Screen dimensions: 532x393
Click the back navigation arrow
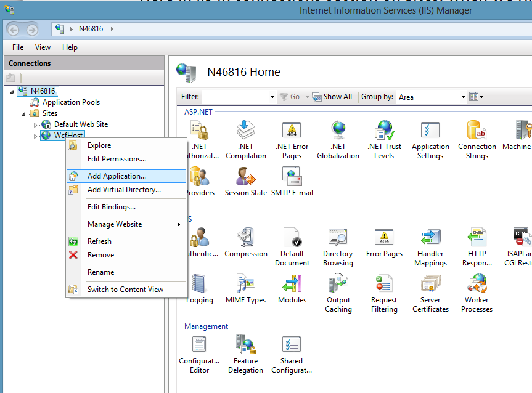(x=12, y=29)
